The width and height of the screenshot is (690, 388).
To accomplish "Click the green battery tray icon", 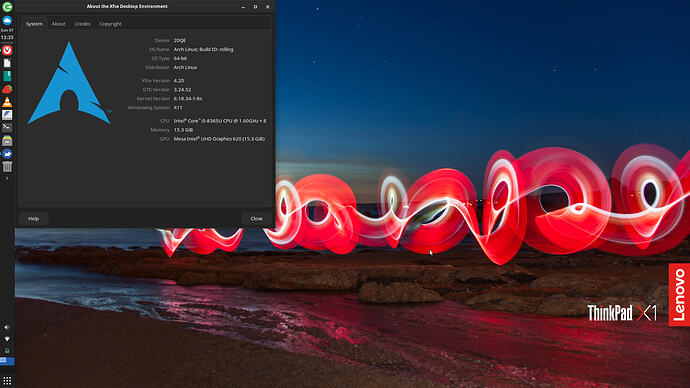I will point(7,351).
